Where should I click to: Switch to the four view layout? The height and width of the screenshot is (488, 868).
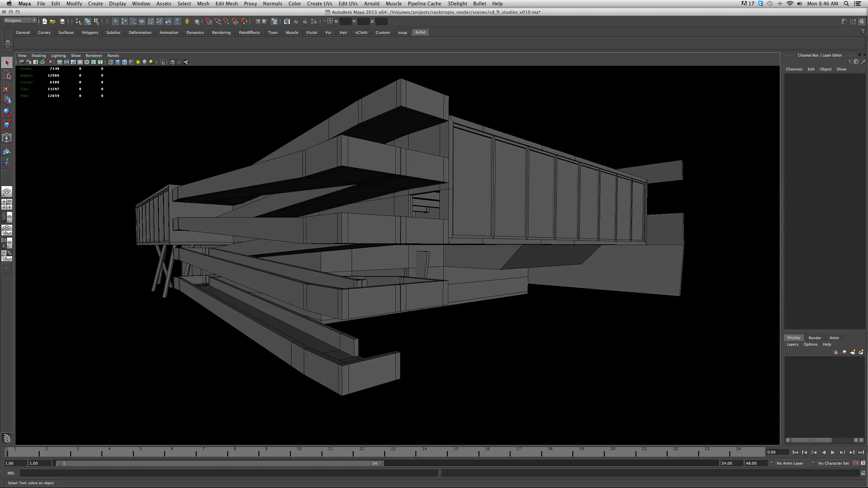pyautogui.click(x=7, y=204)
